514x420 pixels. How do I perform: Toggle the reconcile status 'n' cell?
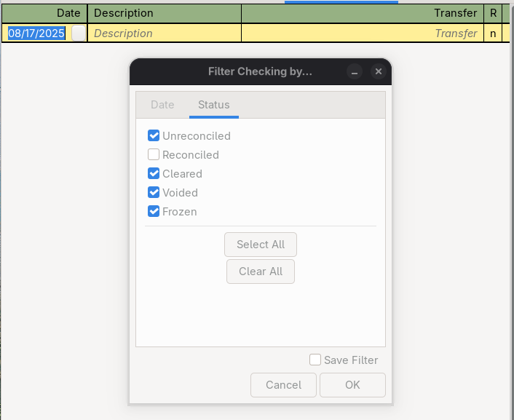tap(493, 33)
